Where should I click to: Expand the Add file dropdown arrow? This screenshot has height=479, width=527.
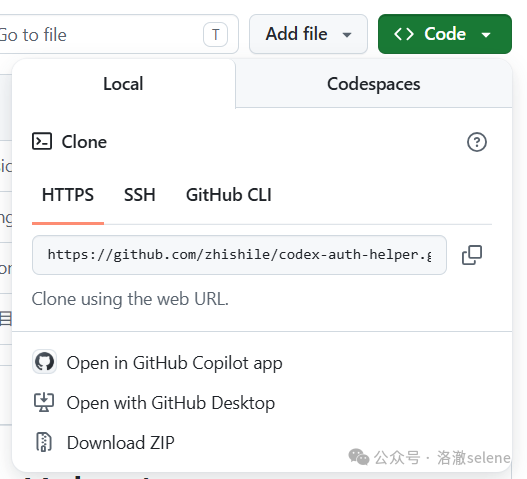[347, 35]
